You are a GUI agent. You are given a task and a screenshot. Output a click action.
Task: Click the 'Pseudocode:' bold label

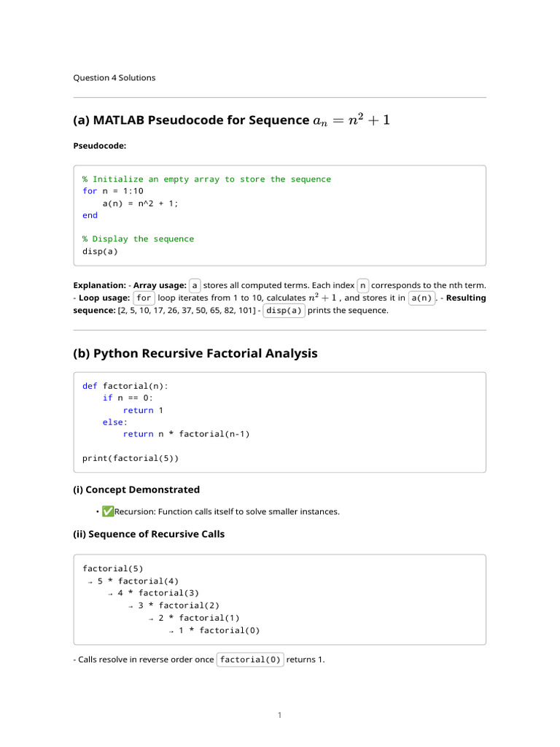pyautogui.click(x=99, y=146)
